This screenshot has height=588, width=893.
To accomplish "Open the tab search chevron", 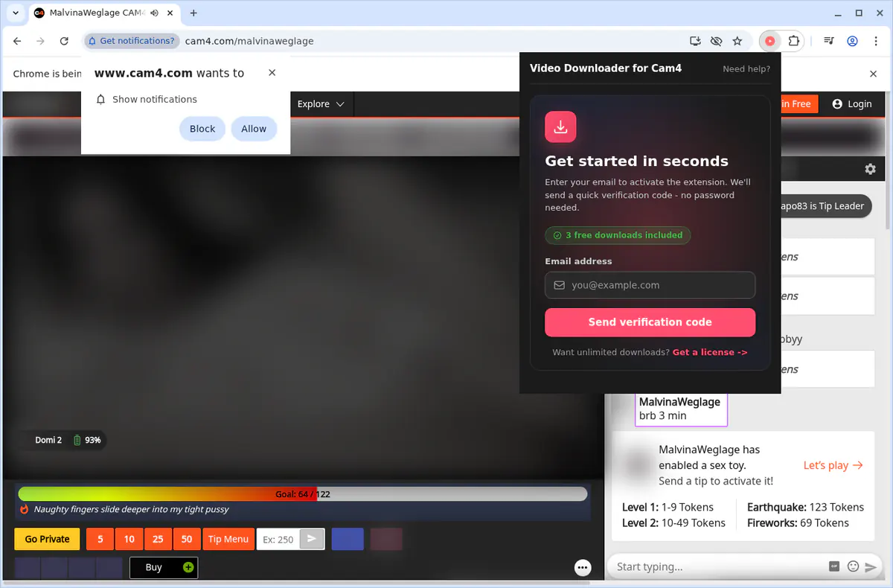I will [x=16, y=13].
